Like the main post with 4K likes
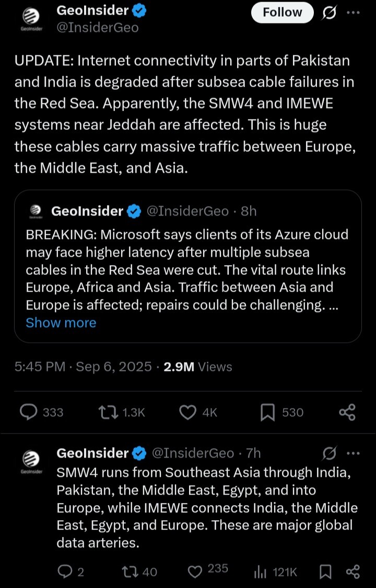Viewport: 376px width, 588px height. click(187, 413)
